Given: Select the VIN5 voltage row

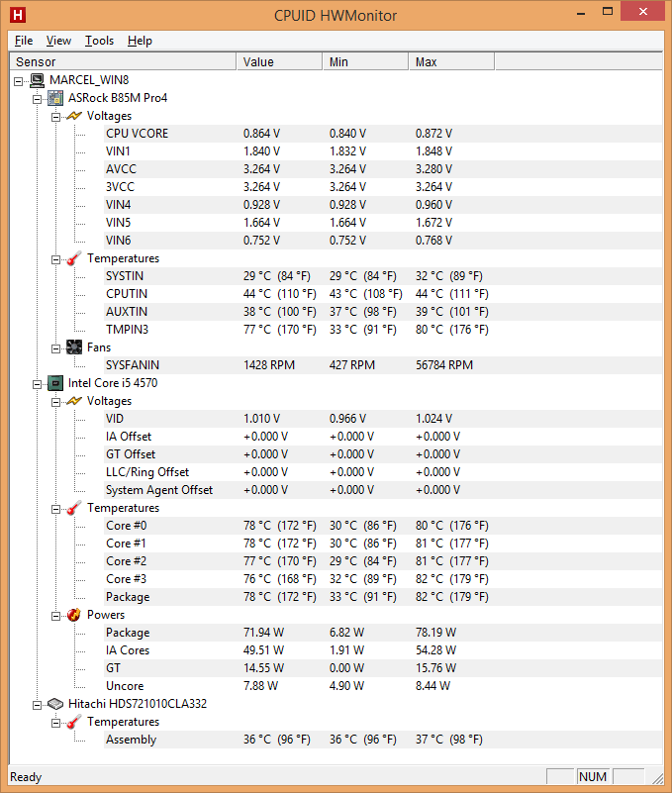Looking at the screenshot, I should (383, 223).
